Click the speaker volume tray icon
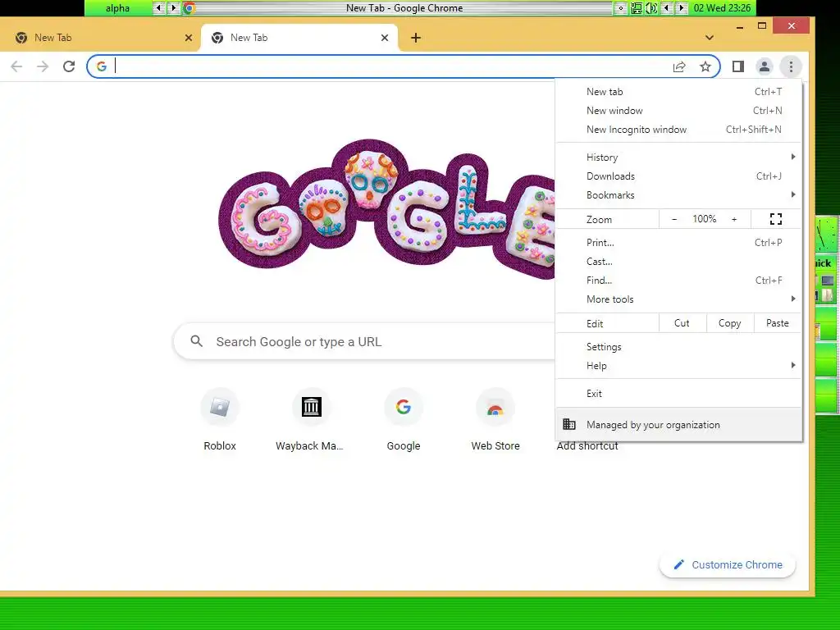Screen dimensions: 840x630 tap(651, 8)
